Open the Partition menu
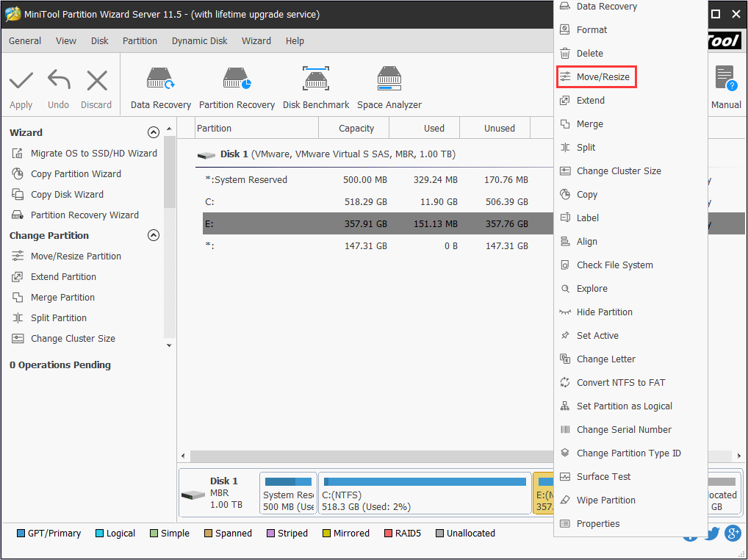 click(x=140, y=41)
